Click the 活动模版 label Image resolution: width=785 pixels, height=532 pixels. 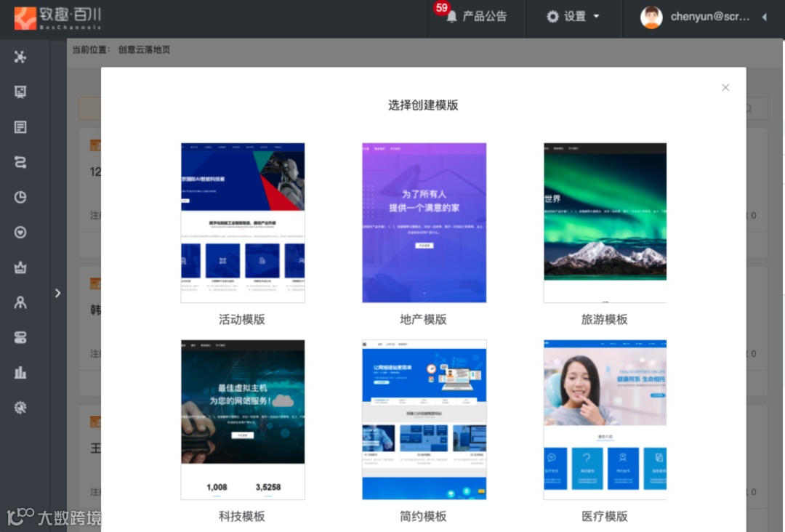click(x=242, y=319)
